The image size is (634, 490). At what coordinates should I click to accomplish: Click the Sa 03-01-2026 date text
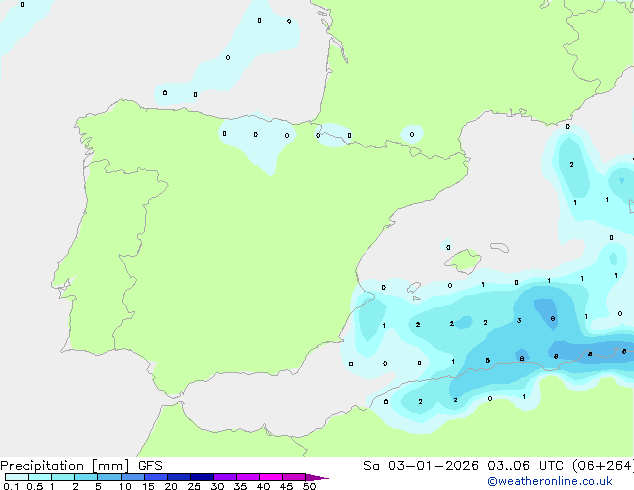(421, 466)
